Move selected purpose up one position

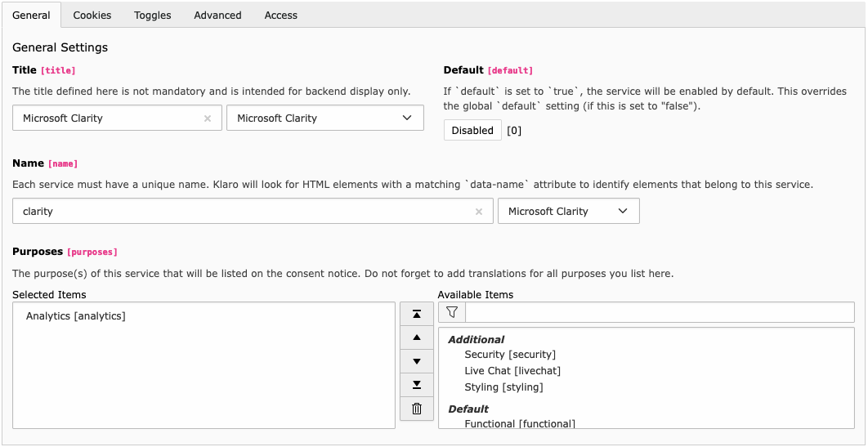[x=417, y=337]
